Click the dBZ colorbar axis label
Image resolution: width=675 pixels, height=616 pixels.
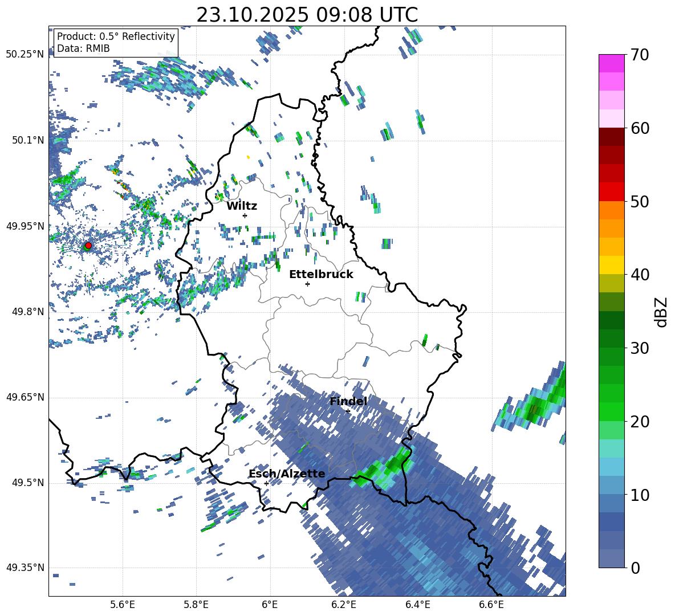662,312
